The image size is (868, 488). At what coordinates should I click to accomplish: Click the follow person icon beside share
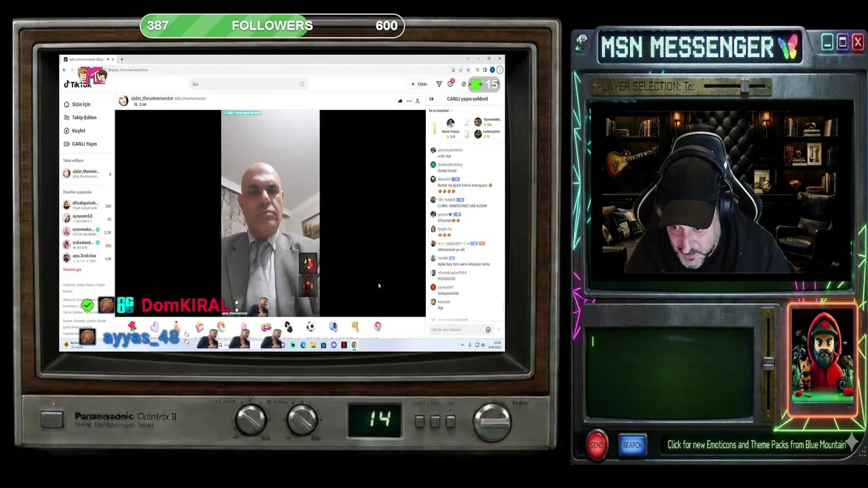pyautogui.click(x=418, y=101)
